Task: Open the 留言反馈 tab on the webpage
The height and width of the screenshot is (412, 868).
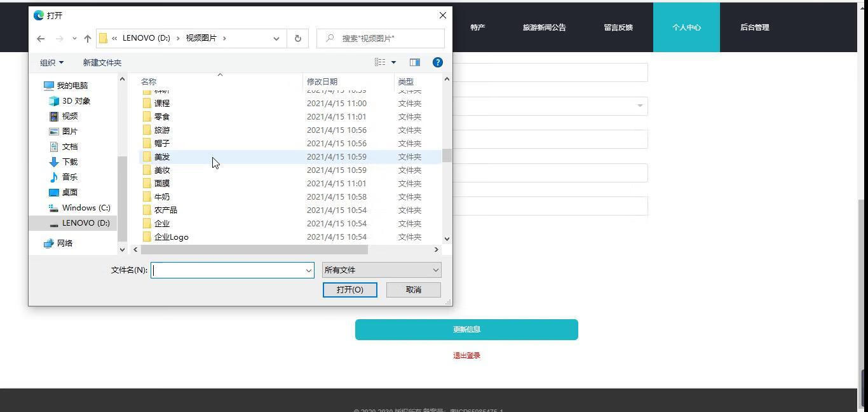Action: click(618, 27)
